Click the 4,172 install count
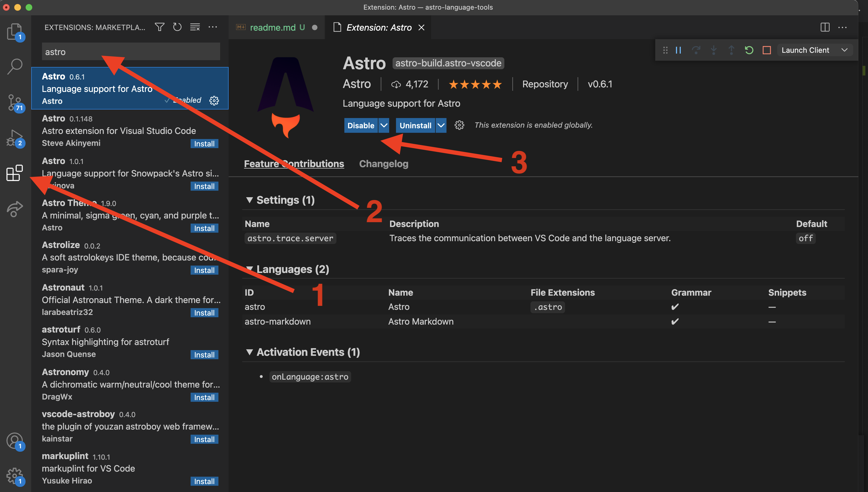Screen dimensions: 868x492 point(410,84)
